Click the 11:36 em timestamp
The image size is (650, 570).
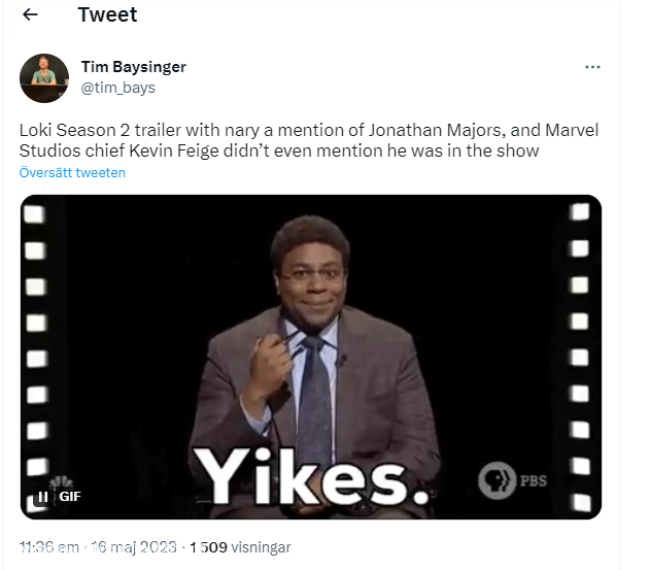[x=49, y=547]
